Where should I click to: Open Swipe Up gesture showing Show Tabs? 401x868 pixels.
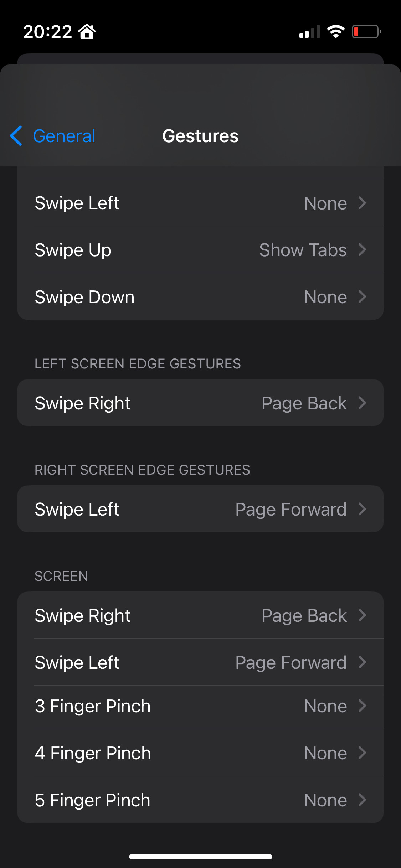(x=200, y=250)
